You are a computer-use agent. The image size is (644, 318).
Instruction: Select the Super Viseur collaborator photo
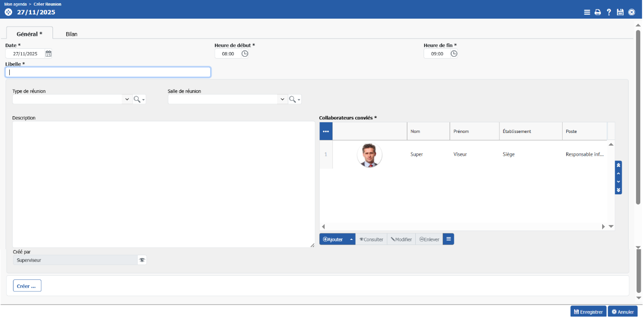370,155
